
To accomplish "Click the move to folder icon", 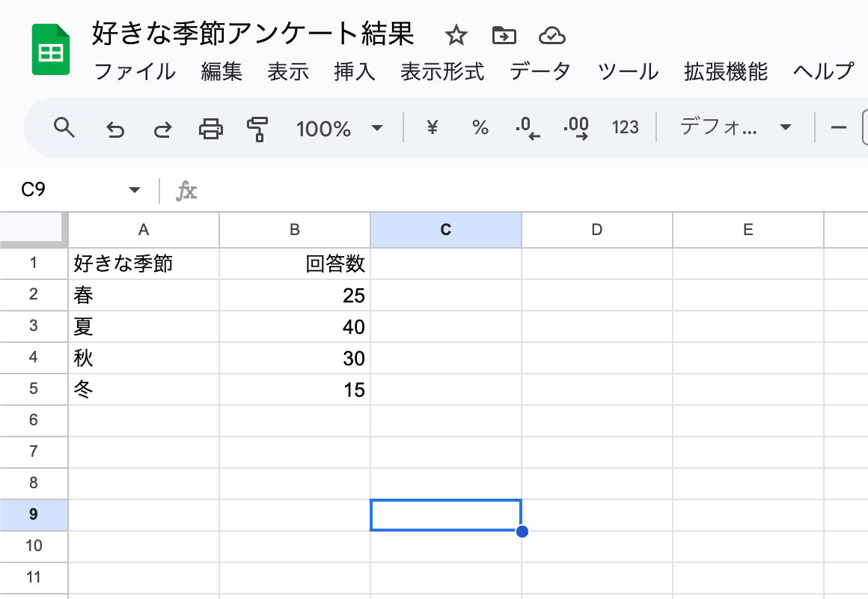I will (x=504, y=35).
